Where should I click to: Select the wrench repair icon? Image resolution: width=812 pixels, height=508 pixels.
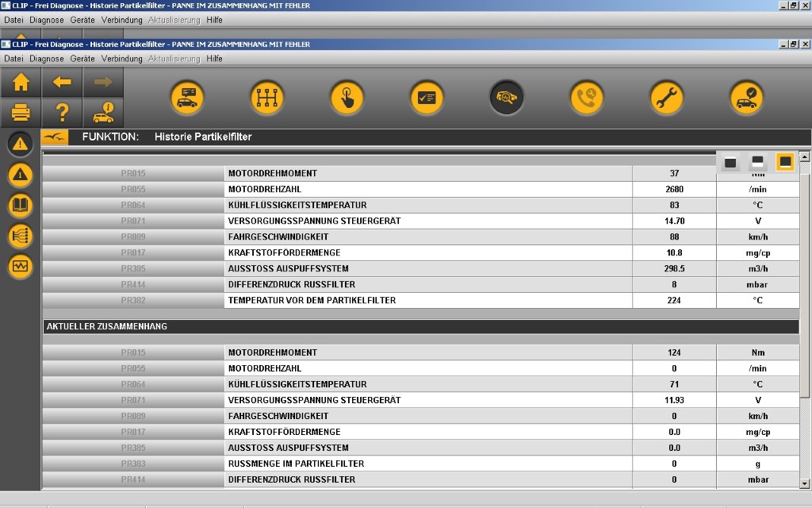click(666, 98)
